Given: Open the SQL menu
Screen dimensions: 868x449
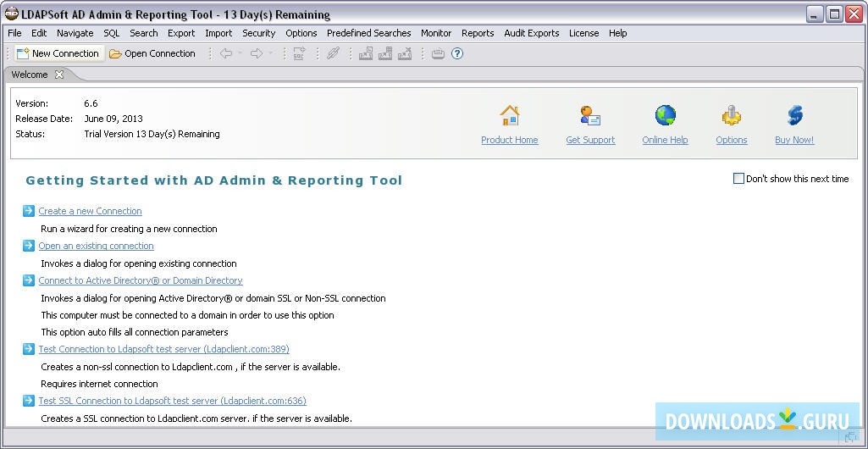Looking at the screenshot, I should [112, 33].
